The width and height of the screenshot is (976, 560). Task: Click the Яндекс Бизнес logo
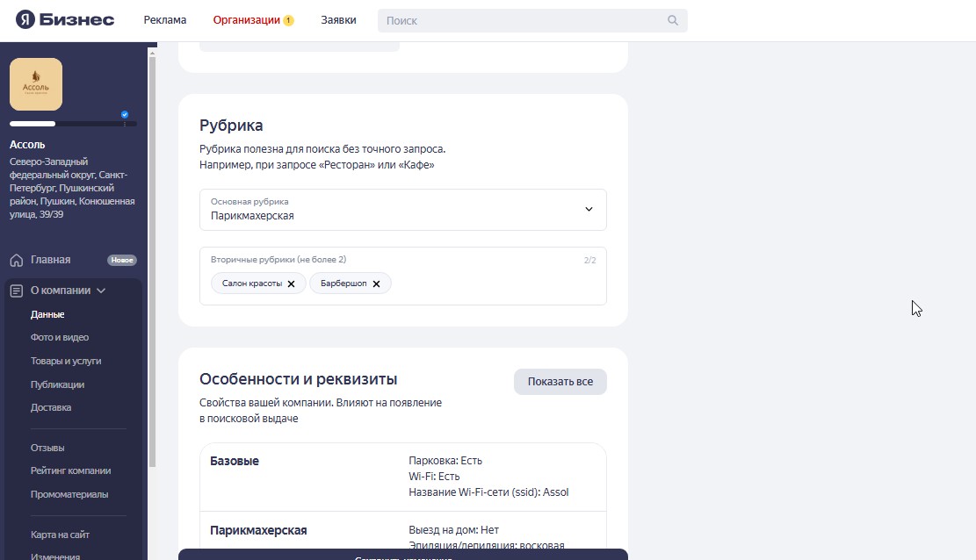pos(65,20)
